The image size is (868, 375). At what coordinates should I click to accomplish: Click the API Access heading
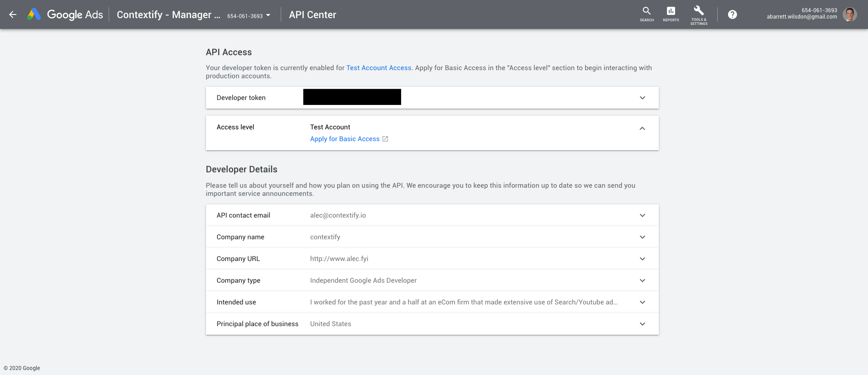229,52
